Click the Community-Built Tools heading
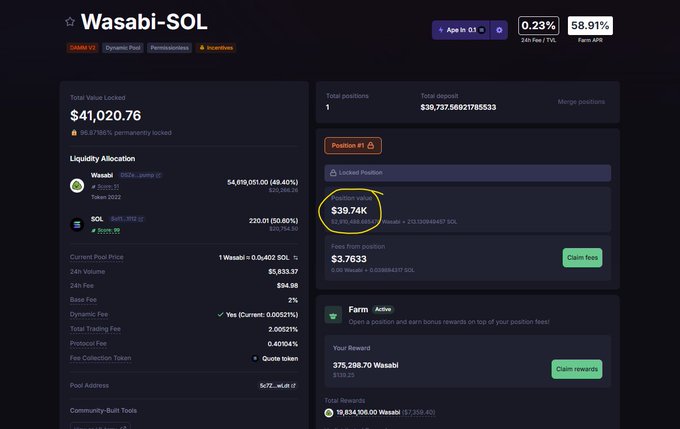 103,410
